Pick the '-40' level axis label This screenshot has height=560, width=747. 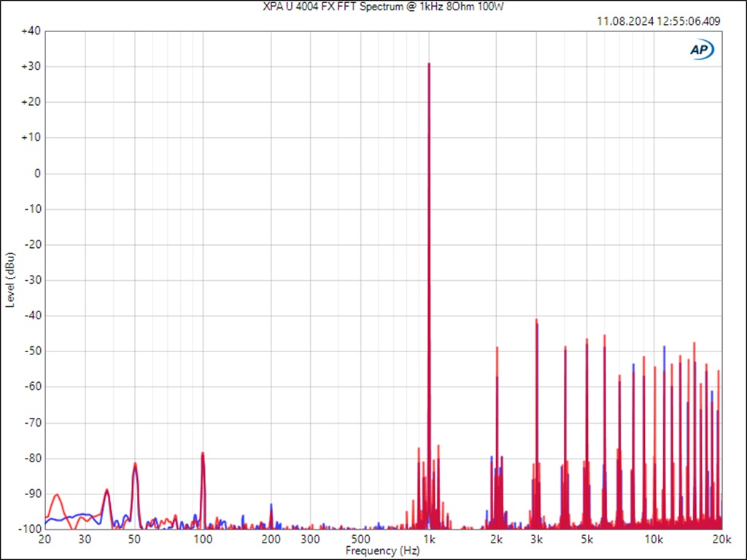click(32, 316)
